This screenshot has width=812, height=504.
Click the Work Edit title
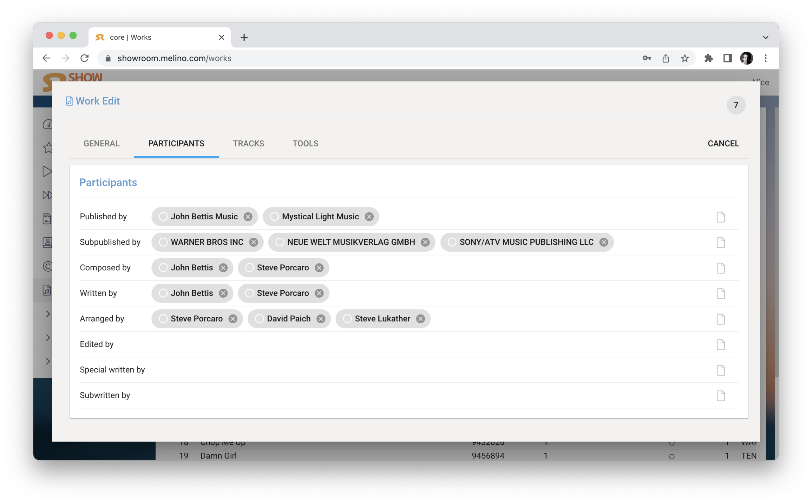(x=97, y=101)
